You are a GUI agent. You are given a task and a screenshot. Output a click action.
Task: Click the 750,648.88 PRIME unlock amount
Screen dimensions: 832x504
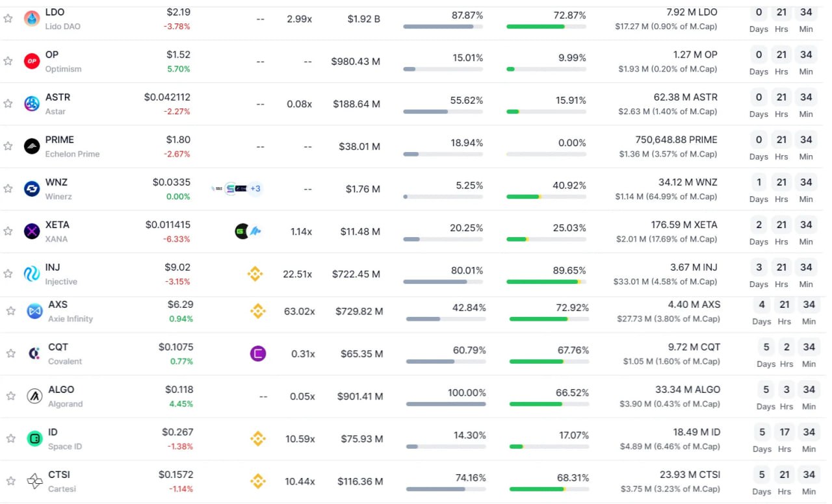click(x=676, y=140)
